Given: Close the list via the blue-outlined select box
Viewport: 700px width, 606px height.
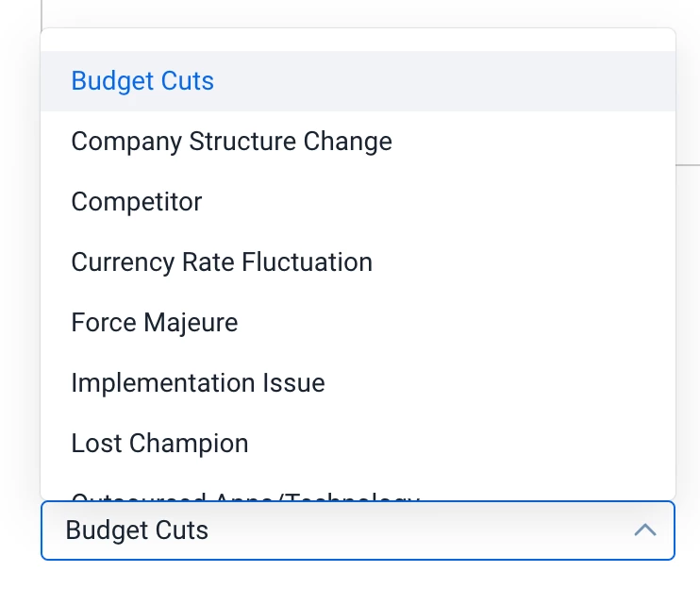Looking at the screenshot, I should coord(357,530).
